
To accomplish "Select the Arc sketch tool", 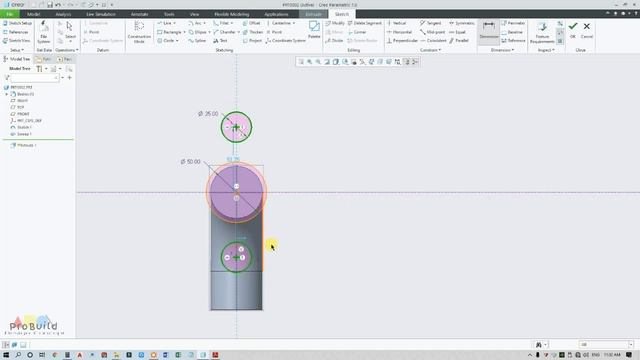I will pos(195,23).
